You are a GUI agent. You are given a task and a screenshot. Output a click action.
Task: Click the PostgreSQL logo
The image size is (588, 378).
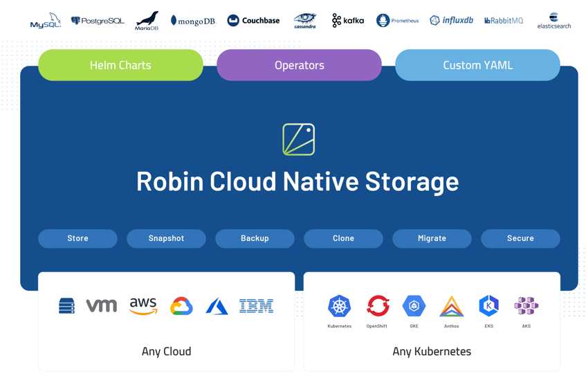point(98,21)
